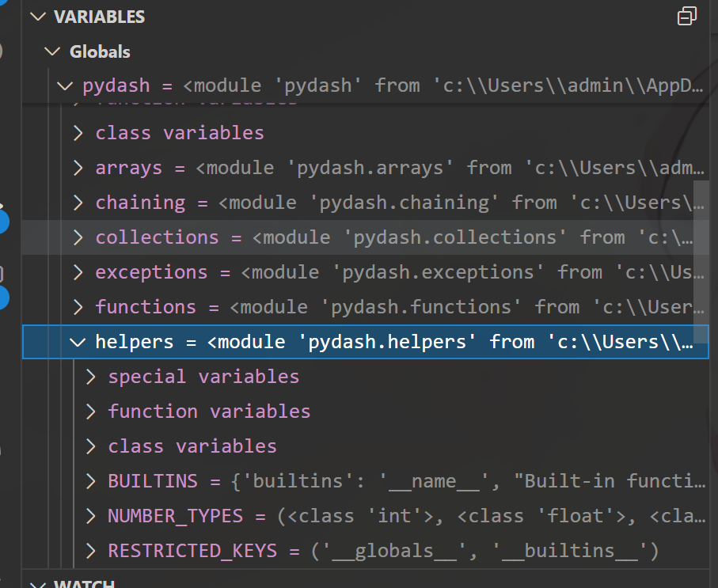Click the pydash module value text
The width and height of the screenshot is (718, 588).
(443, 85)
